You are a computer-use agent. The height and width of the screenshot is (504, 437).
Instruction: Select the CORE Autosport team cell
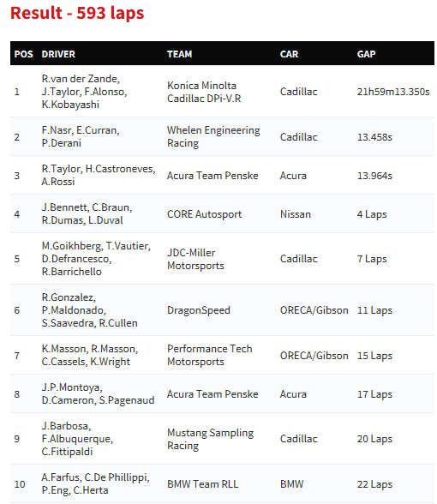point(204,214)
